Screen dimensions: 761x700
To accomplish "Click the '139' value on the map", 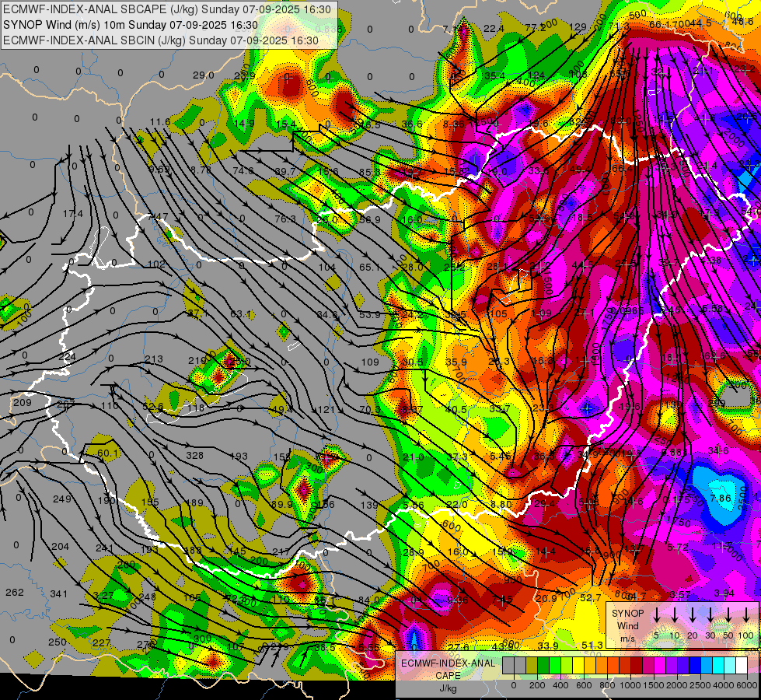I will [x=369, y=506].
